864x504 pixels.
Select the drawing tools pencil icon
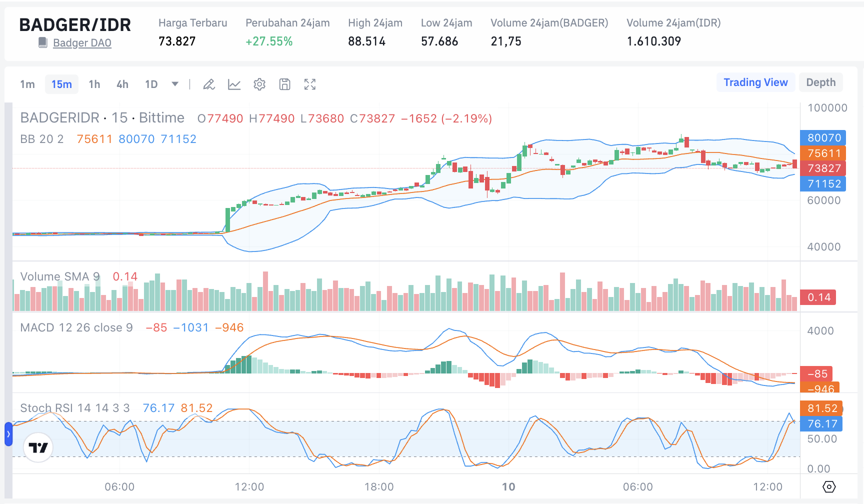[209, 84]
